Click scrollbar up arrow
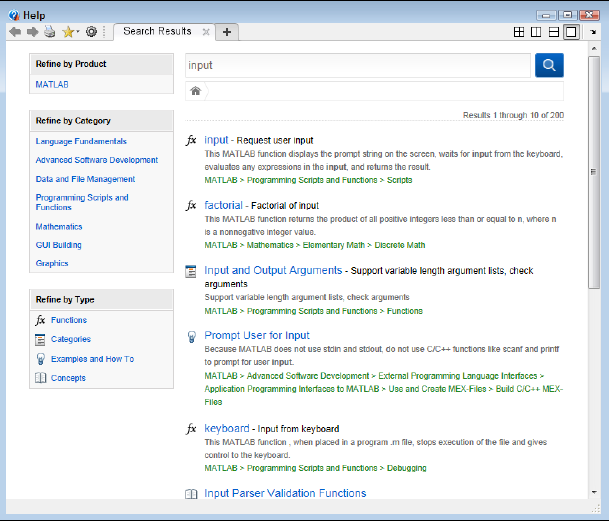Screen dimensions: 609x521 pos(594,49)
